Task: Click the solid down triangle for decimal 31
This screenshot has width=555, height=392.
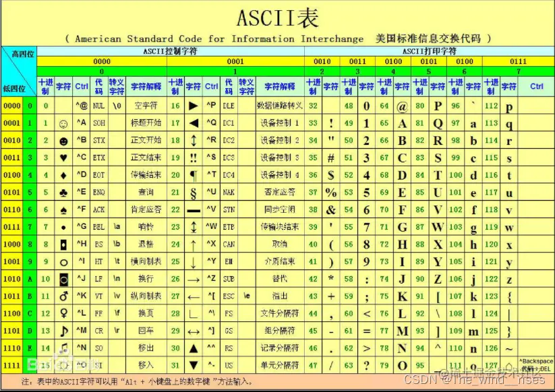Action: click(x=194, y=365)
